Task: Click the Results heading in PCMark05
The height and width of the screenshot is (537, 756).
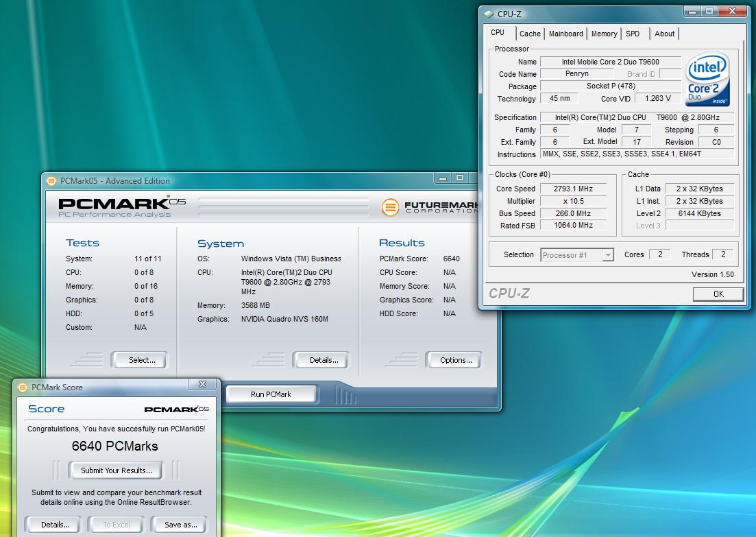Action: [x=402, y=243]
